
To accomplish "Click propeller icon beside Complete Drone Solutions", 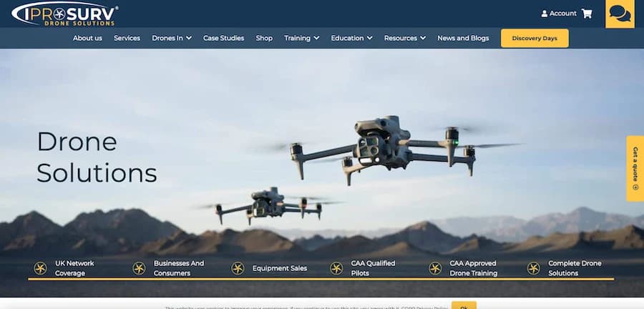I will tap(534, 268).
